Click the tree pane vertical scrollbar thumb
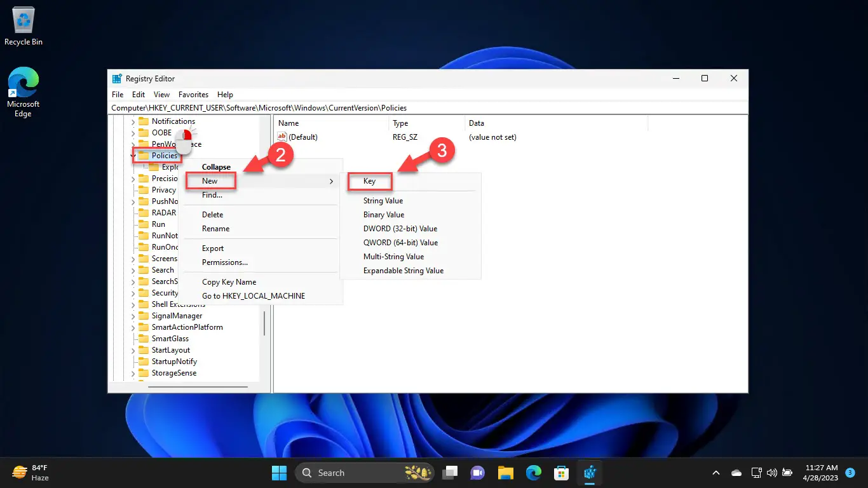Image resolution: width=868 pixels, height=488 pixels. pyautogui.click(x=264, y=323)
